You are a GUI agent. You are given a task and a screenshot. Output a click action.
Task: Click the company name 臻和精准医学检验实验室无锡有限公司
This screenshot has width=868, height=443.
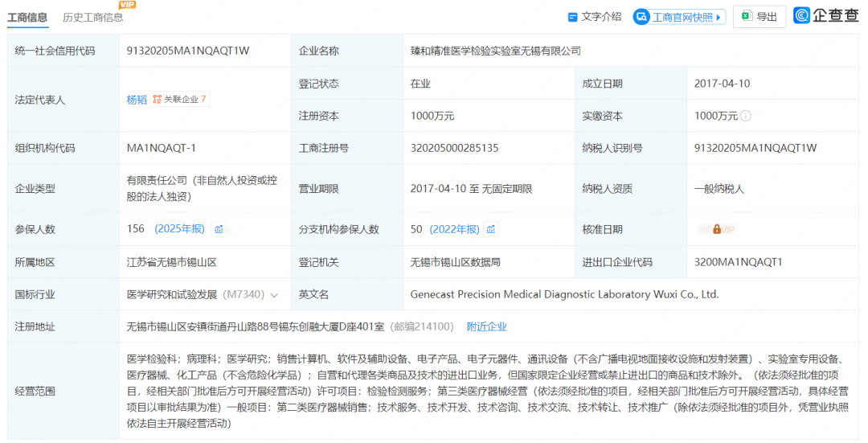(495, 51)
